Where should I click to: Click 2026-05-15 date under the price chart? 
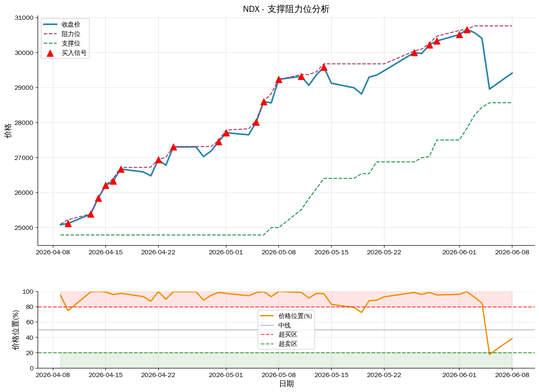331,252
